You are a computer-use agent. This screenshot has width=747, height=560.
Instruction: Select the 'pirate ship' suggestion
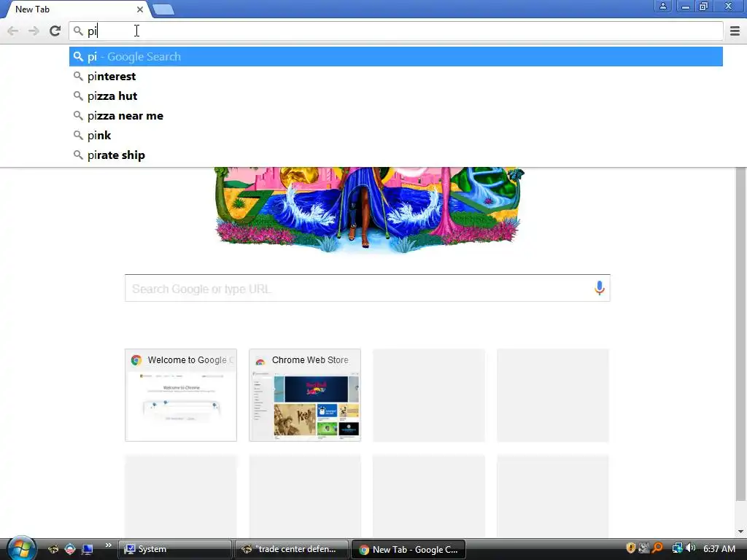[x=396, y=155]
